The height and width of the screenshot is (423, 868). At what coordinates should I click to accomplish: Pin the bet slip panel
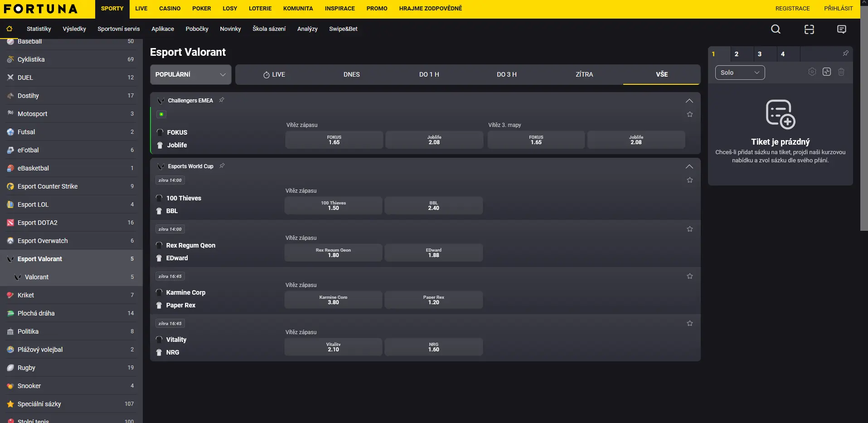pos(845,53)
